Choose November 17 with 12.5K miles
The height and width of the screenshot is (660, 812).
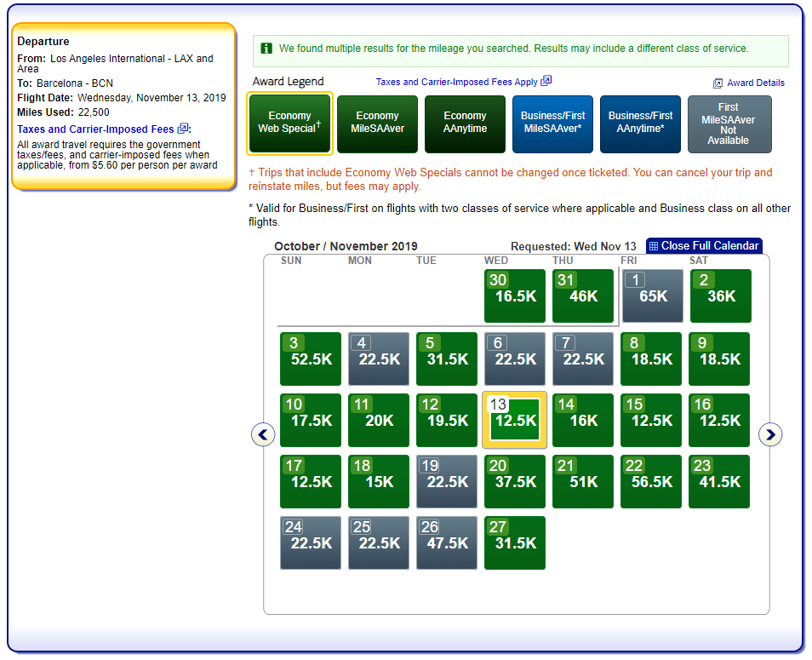pos(311,481)
